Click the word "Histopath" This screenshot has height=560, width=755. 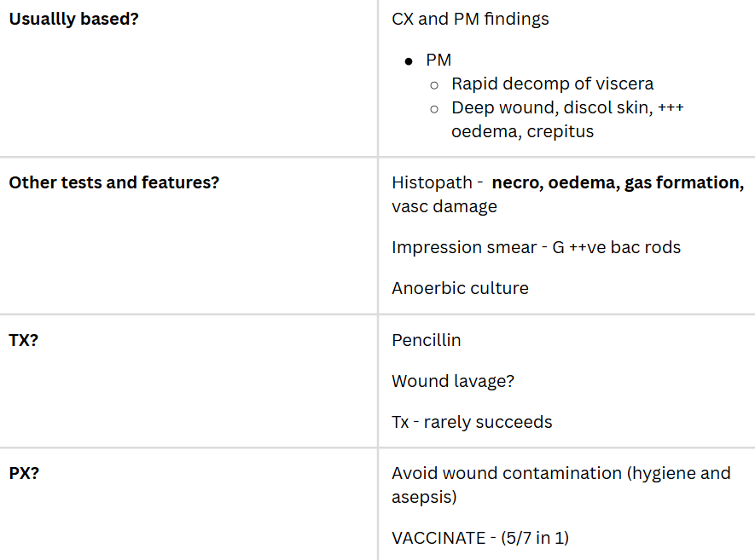[430, 182]
